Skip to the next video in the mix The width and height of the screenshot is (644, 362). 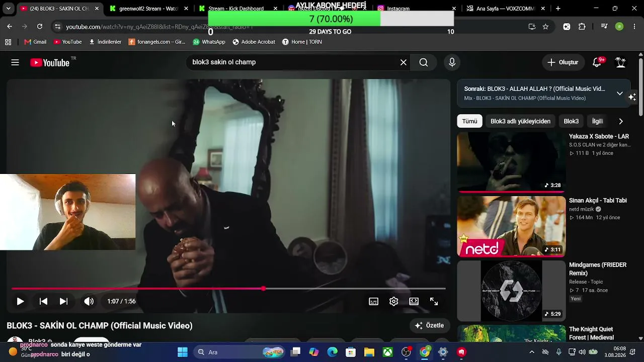(x=63, y=302)
